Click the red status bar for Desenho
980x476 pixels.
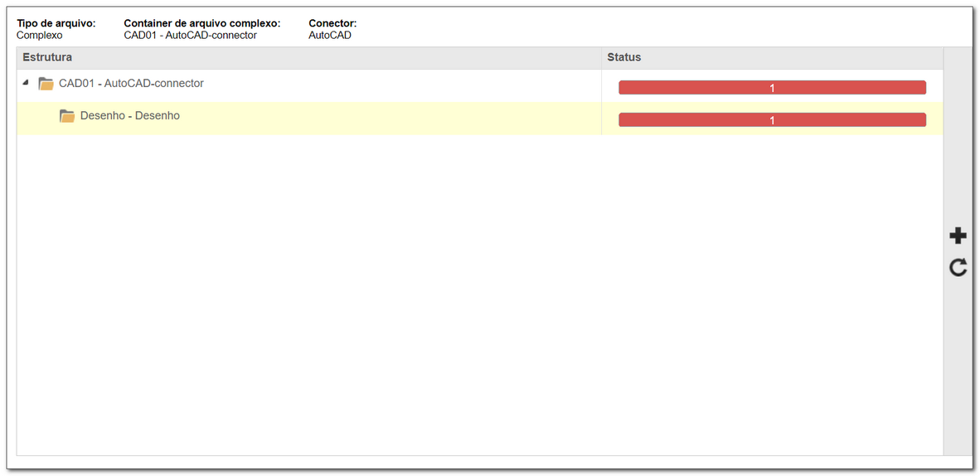[772, 120]
